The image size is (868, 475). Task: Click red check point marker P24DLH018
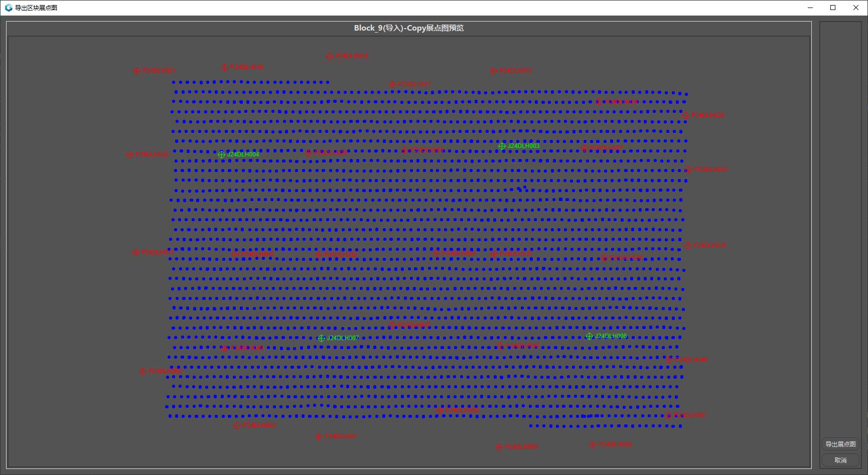[x=329, y=56]
